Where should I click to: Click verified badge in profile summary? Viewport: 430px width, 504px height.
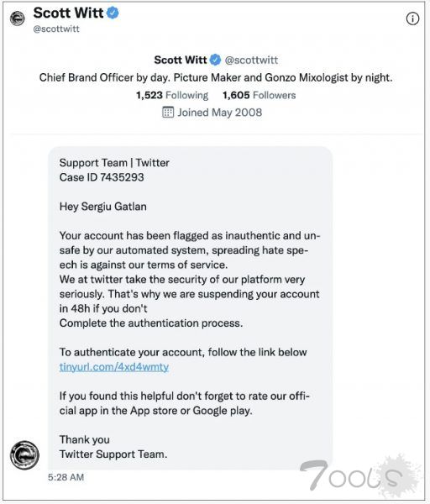click(x=215, y=60)
